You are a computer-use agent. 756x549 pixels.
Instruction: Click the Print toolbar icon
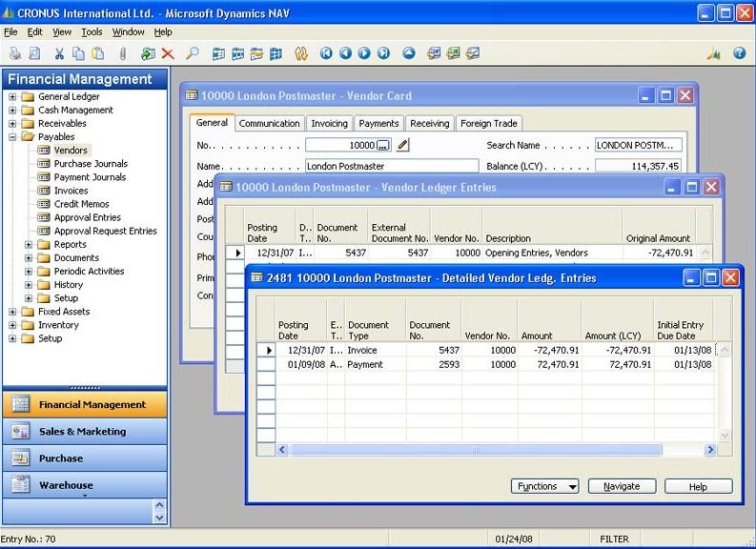[15, 53]
